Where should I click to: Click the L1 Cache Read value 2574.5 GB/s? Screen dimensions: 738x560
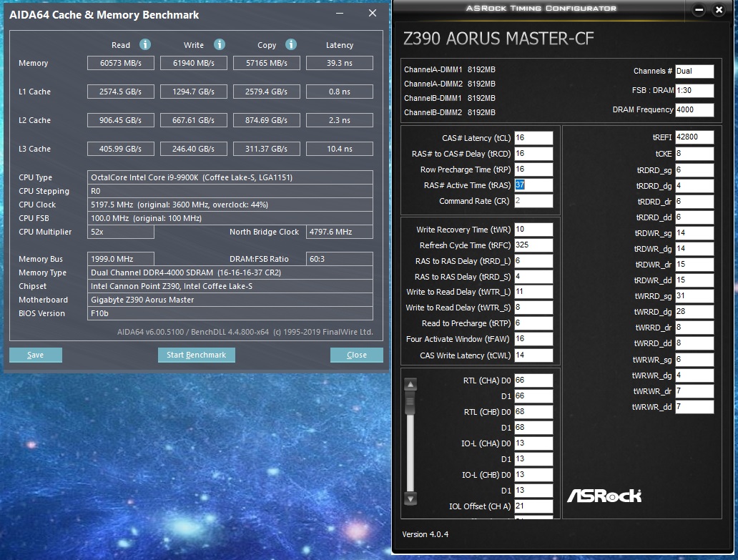(120, 92)
